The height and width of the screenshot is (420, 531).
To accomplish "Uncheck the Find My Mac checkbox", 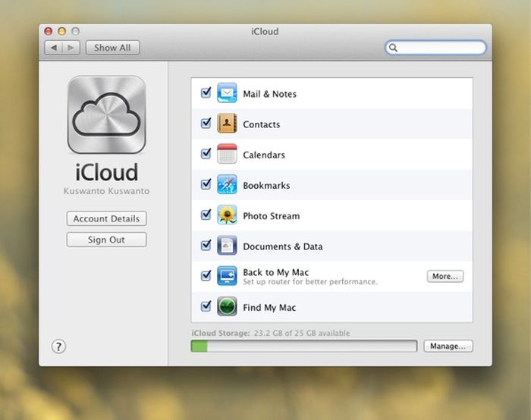I will click(x=206, y=306).
